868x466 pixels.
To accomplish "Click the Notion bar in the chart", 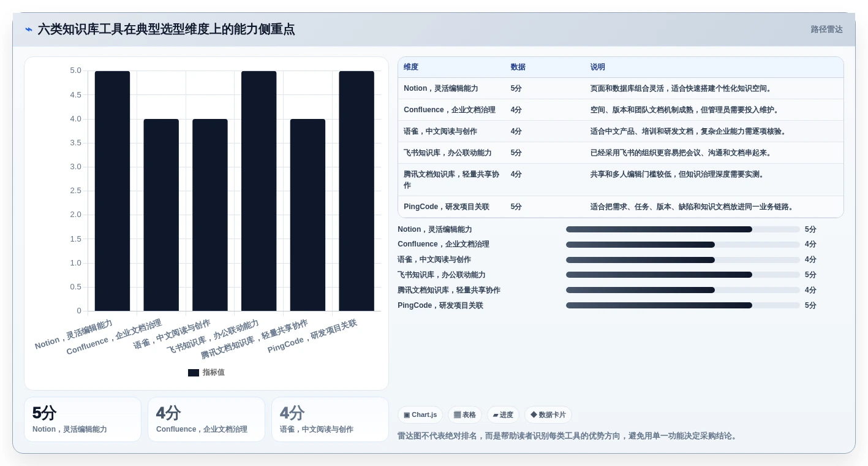I will click(112, 191).
